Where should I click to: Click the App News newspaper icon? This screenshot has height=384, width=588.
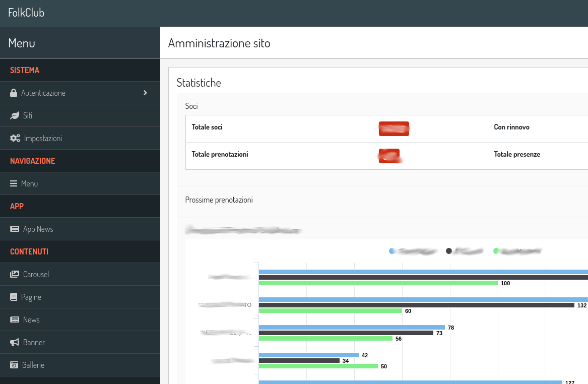pos(15,229)
